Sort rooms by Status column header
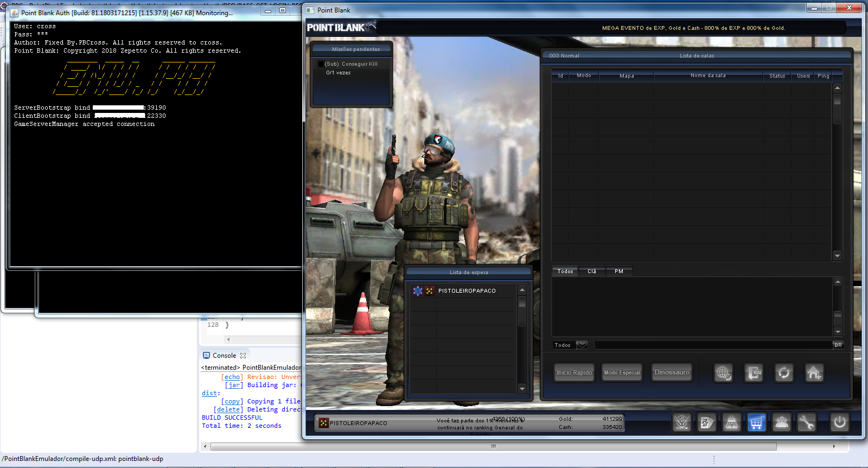 point(777,75)
